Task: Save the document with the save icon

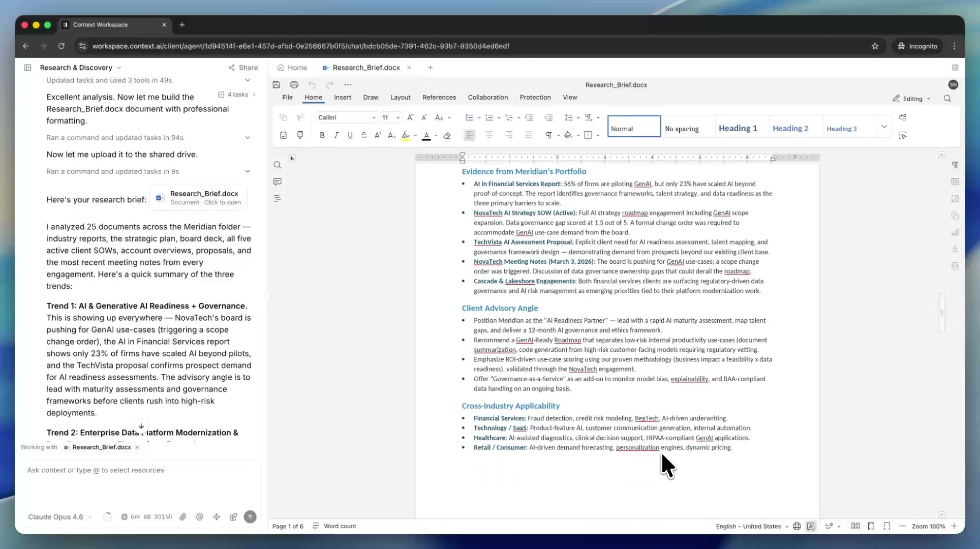Action: tap(277, 85)
